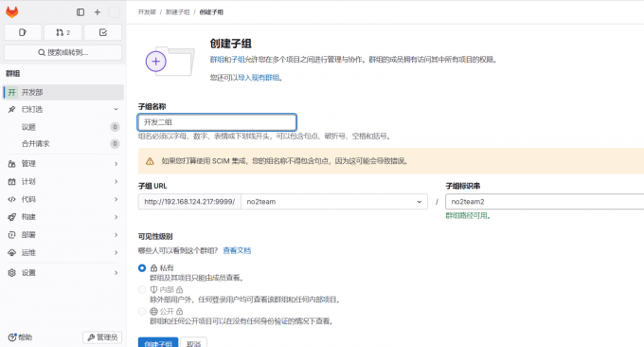The width and height of the screenshot is (644, 347).
Task: Click the 运维 cloud icon
Action: [x=12, y=252]
